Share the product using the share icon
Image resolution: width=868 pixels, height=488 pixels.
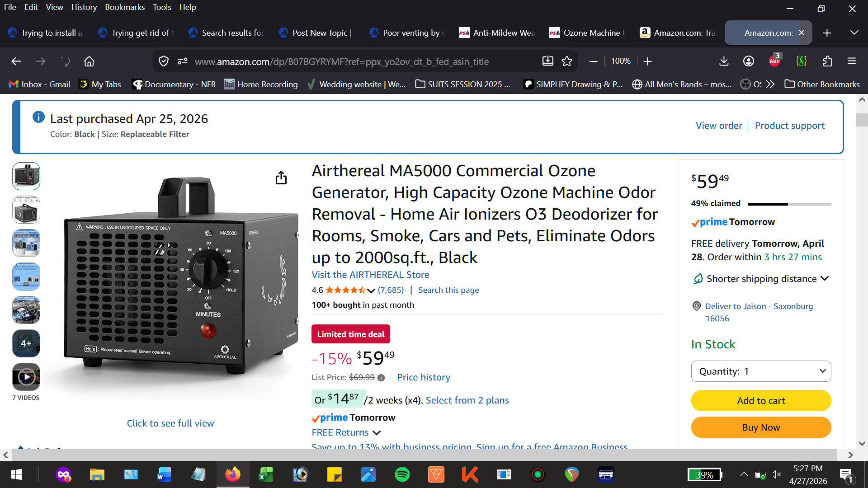point(281,178)
